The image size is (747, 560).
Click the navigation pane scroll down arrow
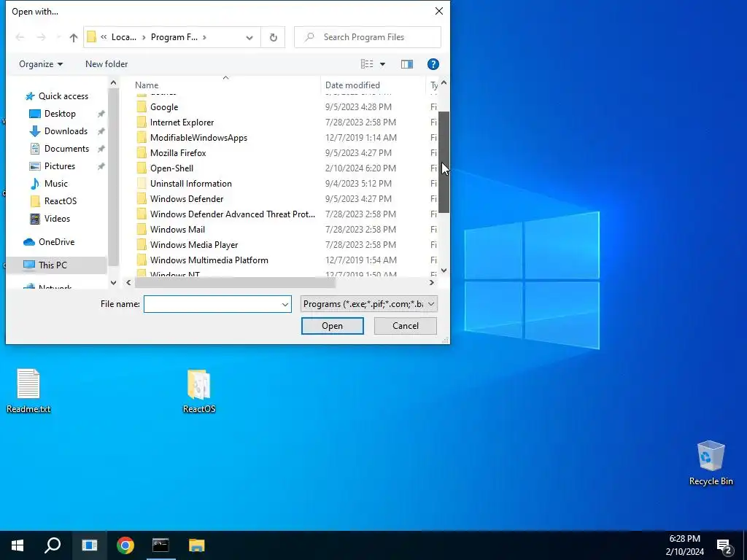pyautogui.click(x=113, y=282)
